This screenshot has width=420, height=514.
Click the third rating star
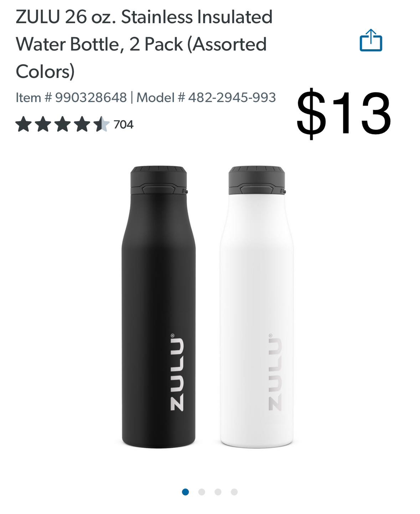click(63, 124)
